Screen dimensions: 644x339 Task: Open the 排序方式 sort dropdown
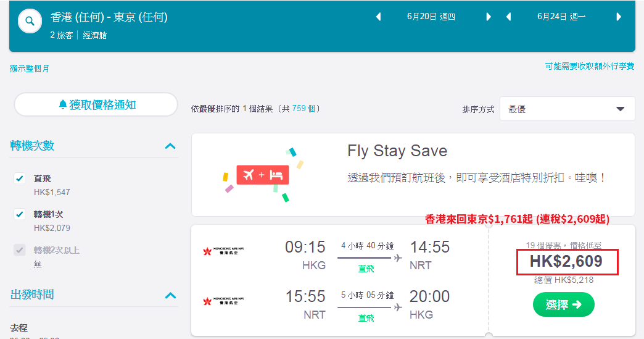click(x=567, y=109)
